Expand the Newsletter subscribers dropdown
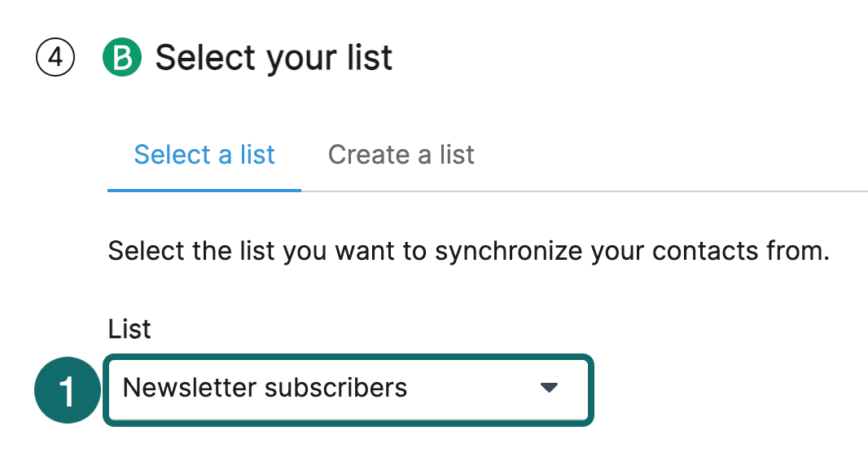868x461 pixels. point(349,389)
